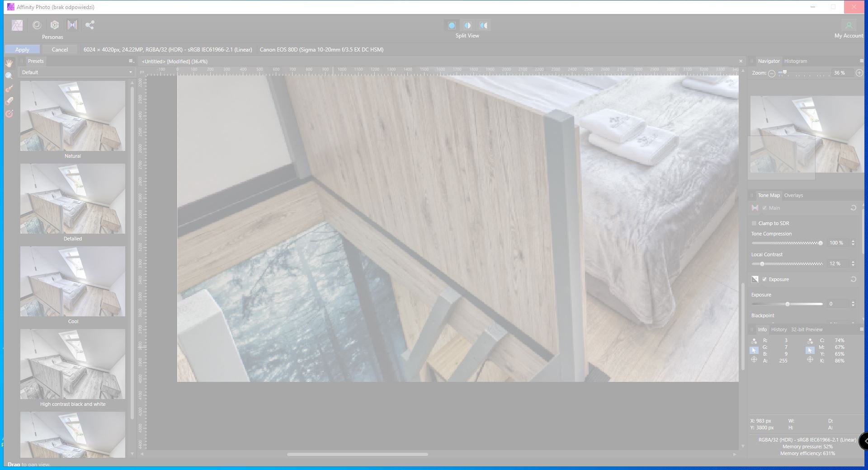Viewport: 868px width, 470px height.
Task: Choose the mirrored split view icon
Action: point(484,25)
